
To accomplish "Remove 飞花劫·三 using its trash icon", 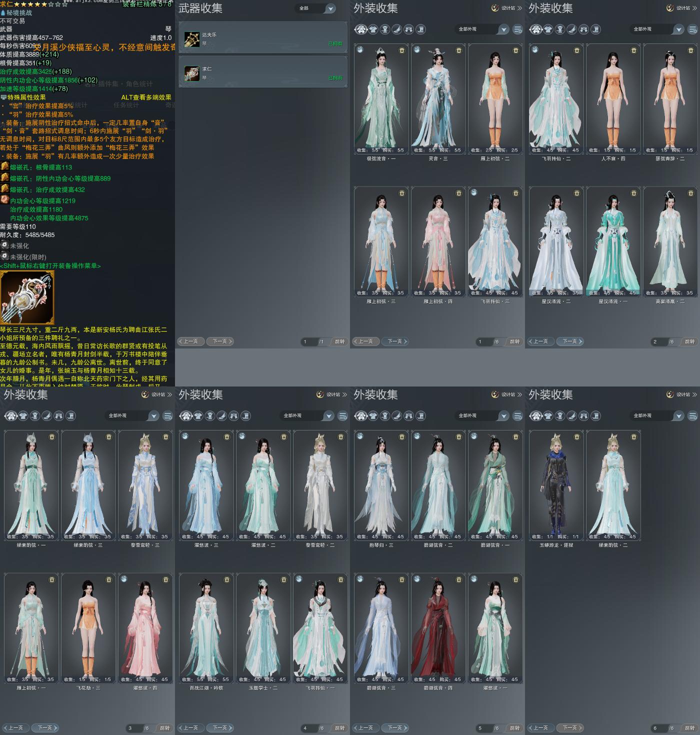I will coord(108,579).
